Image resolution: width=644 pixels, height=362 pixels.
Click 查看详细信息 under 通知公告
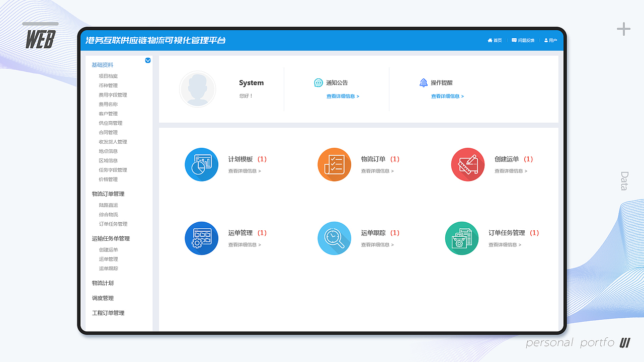343,97
